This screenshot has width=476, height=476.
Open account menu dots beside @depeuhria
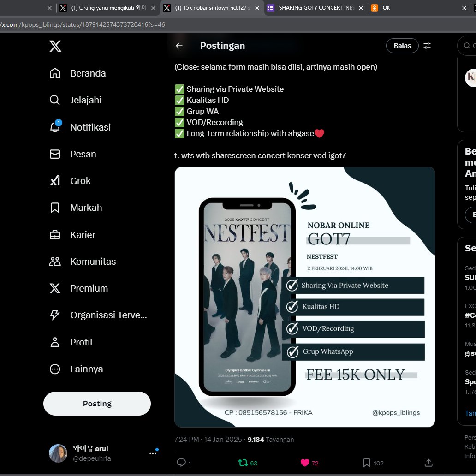153,453
